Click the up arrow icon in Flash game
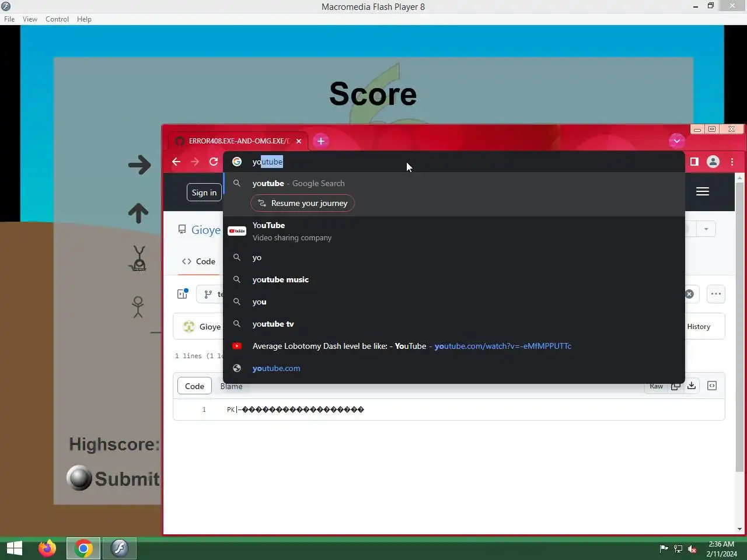The image size is (747, 560). point(138,213)
